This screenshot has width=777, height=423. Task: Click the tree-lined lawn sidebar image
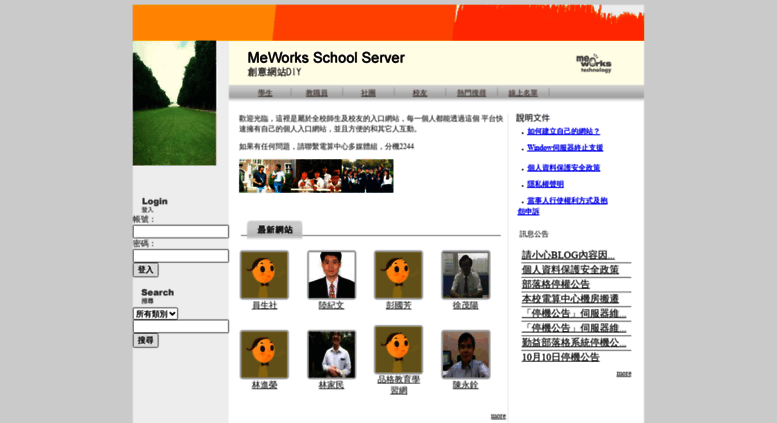174,103
